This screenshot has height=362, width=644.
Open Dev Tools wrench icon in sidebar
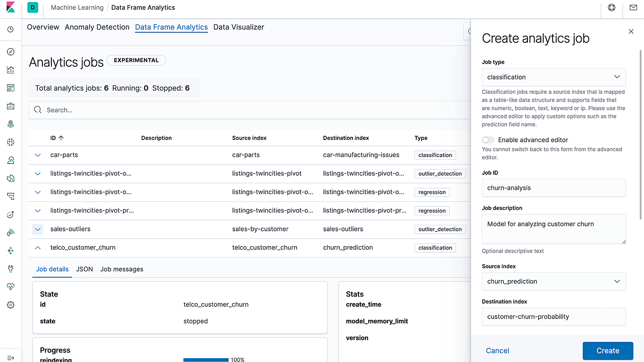pyautogui.click(x=10, y=269)
